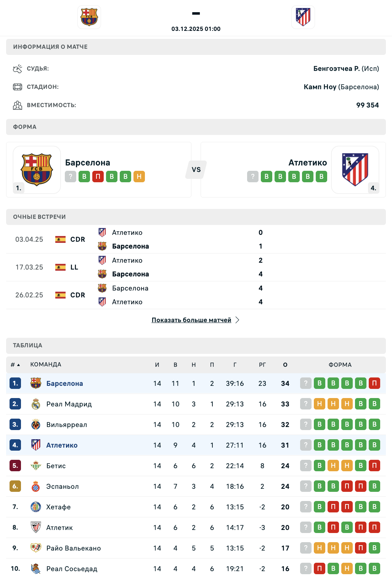Click the Betis crest in the table

point(36,466)
